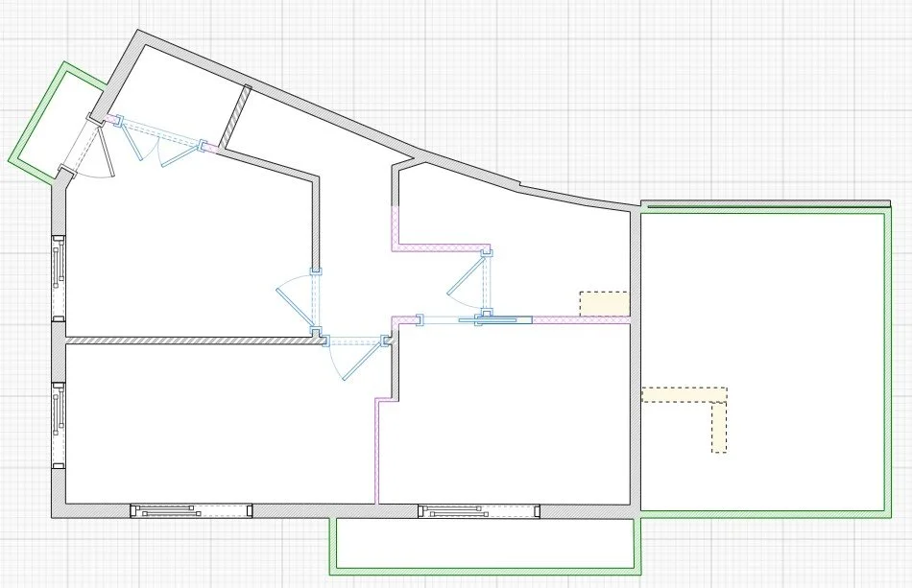Select the green right wall of the large terrace
Screen dimensions: 912x588
point(888,364)
